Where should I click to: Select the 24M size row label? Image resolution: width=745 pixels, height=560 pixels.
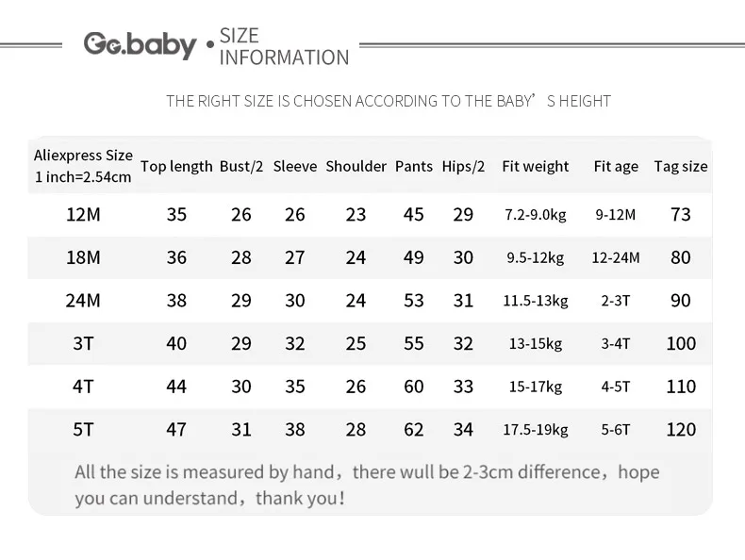[83, 300]
